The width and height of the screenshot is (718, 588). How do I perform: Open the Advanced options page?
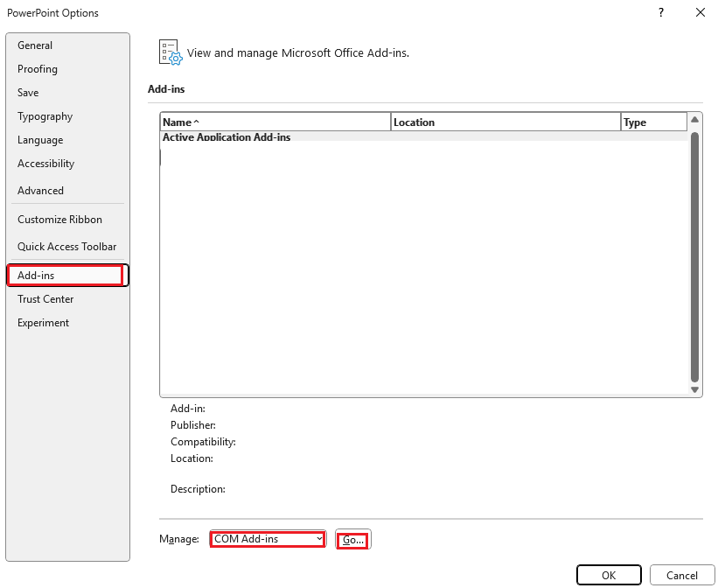(40, 191)
